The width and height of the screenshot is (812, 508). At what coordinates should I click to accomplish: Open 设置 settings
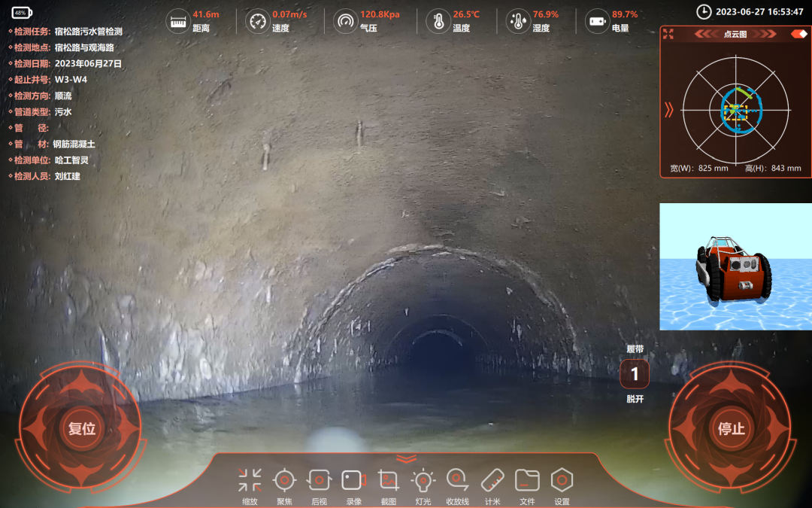[562, 480]
